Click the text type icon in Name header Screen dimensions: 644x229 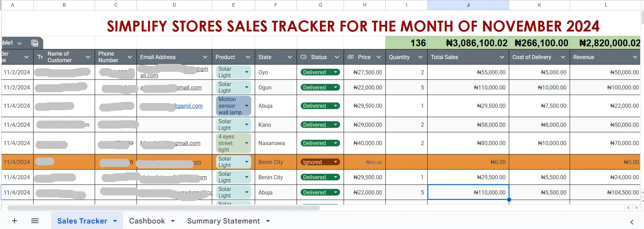click(x=40, y=57)
